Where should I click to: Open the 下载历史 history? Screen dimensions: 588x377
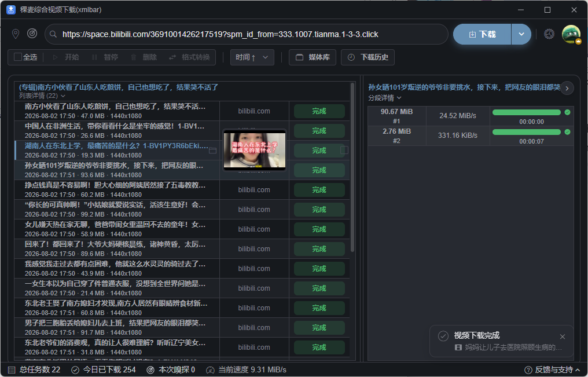point(367,57)
